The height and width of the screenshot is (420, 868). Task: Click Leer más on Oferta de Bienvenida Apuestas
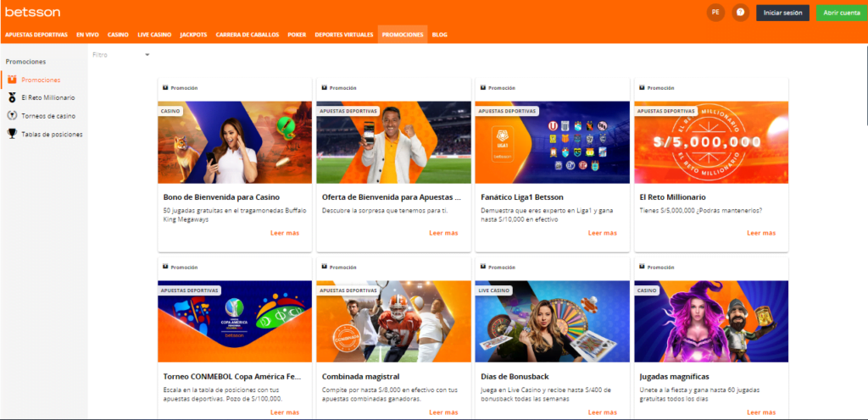(x=443, y=233)
